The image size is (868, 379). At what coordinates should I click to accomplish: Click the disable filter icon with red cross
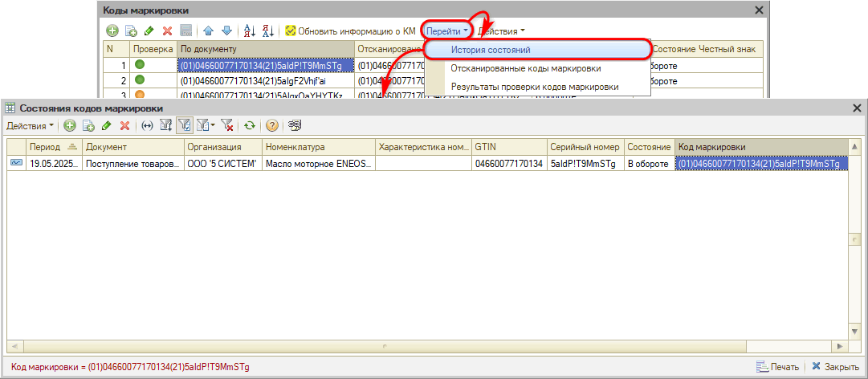[227, 126]
